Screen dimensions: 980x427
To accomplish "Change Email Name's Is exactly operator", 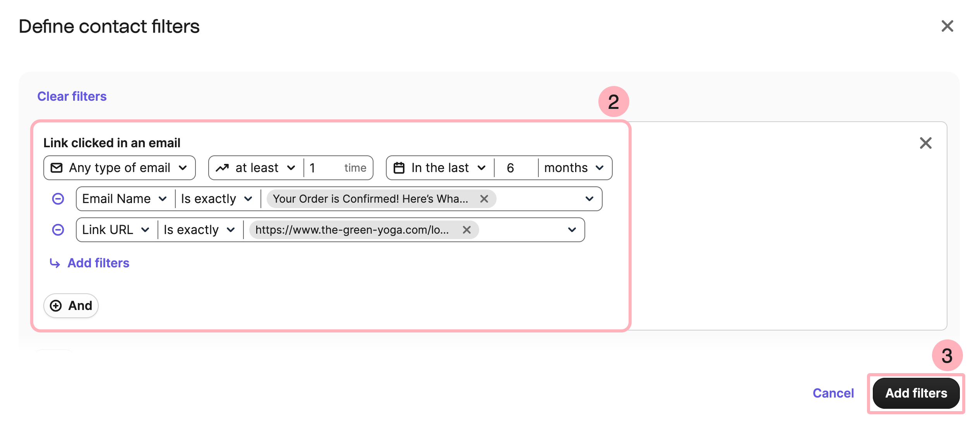I will pyautogui.click(x=217, y=199).
